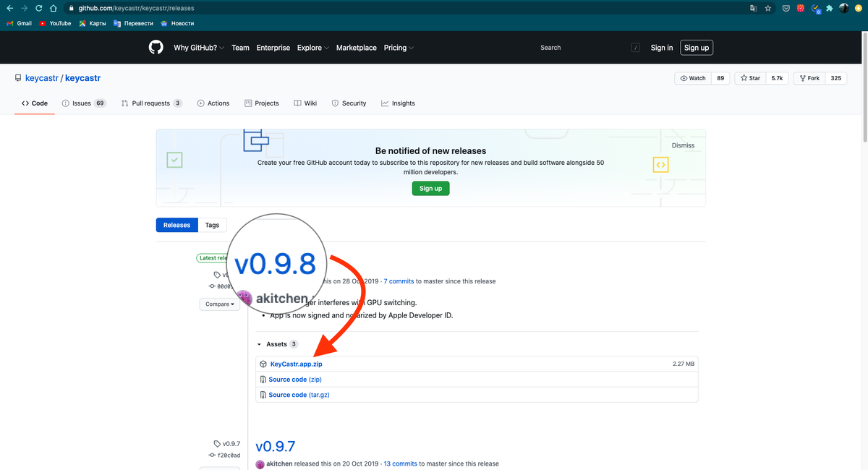
Task: Open the puzzle-piece extensions menu
Action: point(829,9)
